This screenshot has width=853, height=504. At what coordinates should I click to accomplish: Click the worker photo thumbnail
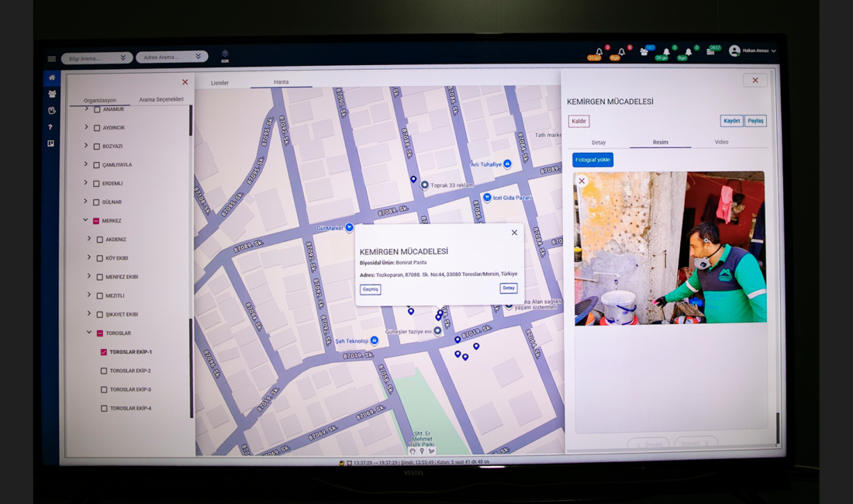coord(670,248)
